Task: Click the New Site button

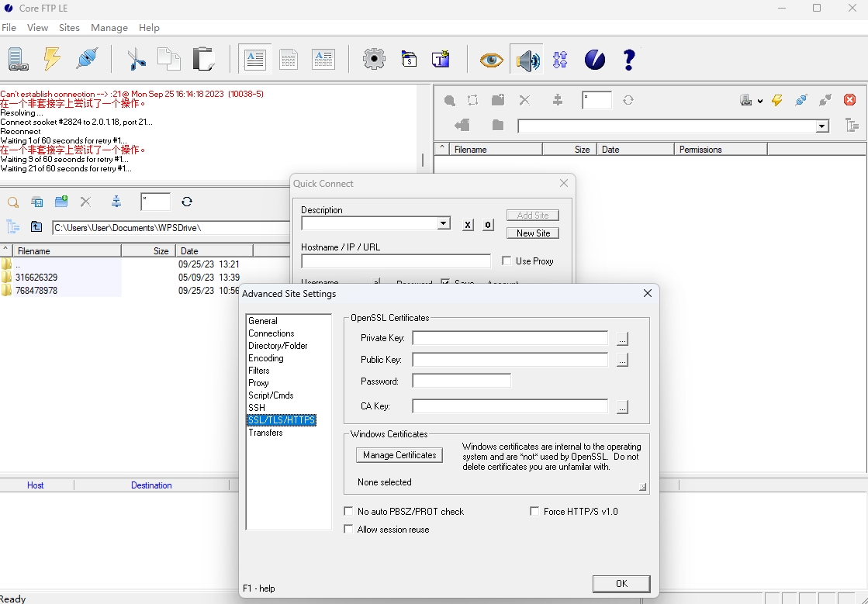Action: pos(533,233)
